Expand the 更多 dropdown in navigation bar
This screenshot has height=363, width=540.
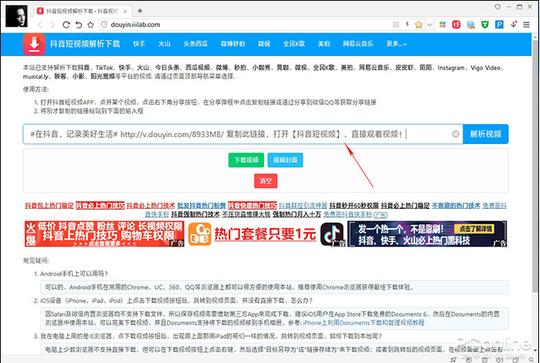pyautogui.click(x=396, y=44)
